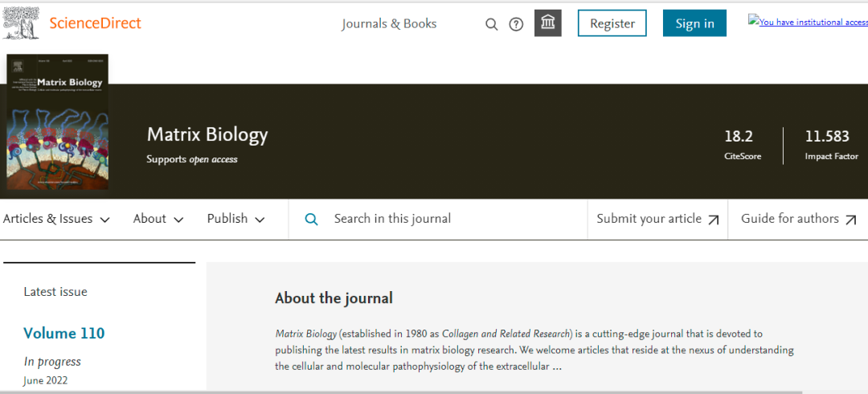Open Journals & Books page

tap(389, 23)
